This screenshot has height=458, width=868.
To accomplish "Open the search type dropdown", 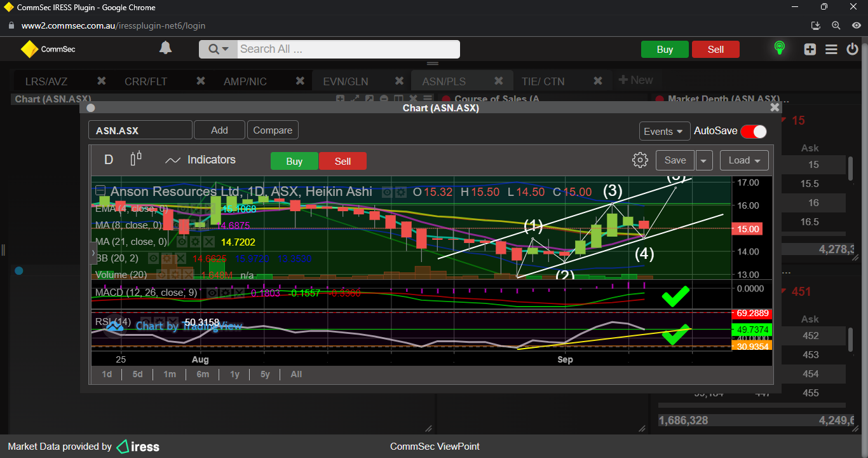I will coord(218,49).
